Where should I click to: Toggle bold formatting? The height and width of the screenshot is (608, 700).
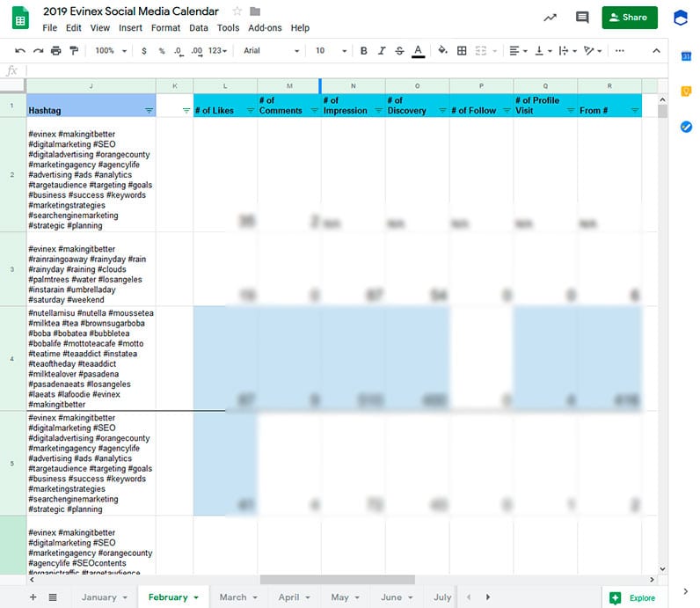coord(364,51)
